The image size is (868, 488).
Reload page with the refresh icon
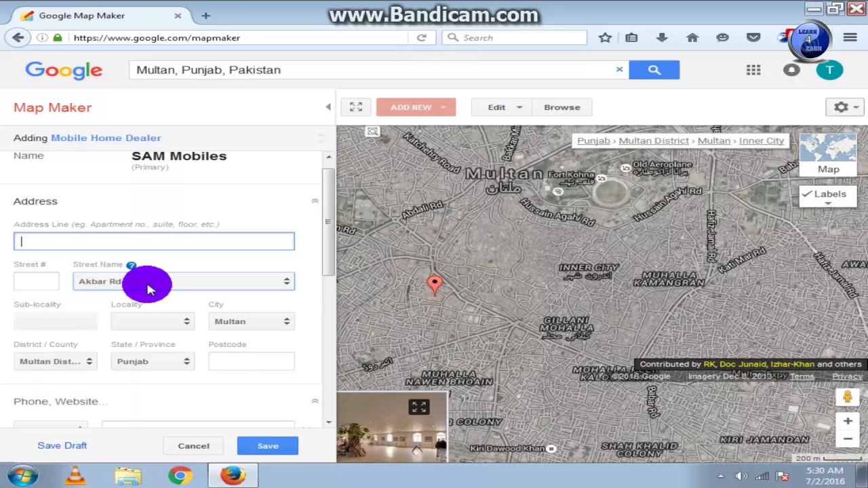click(422, 38)
